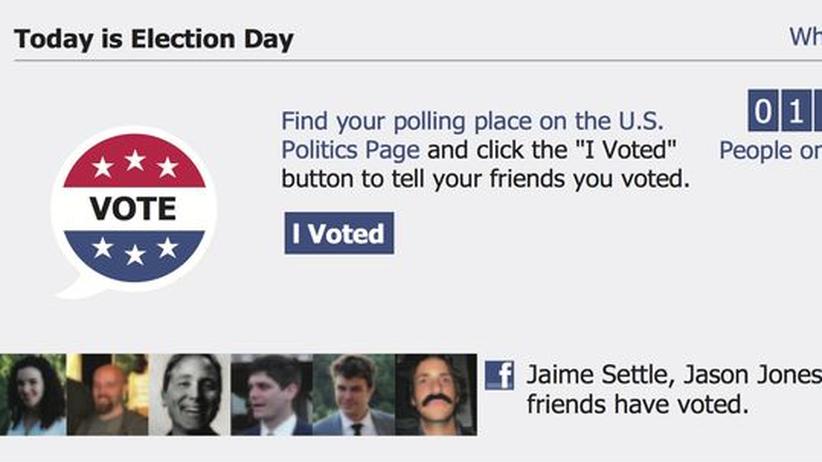Click the "1" digit tile in the vote counter
The height and width of the screenshot is (462, 822).
tap(796, 111)
